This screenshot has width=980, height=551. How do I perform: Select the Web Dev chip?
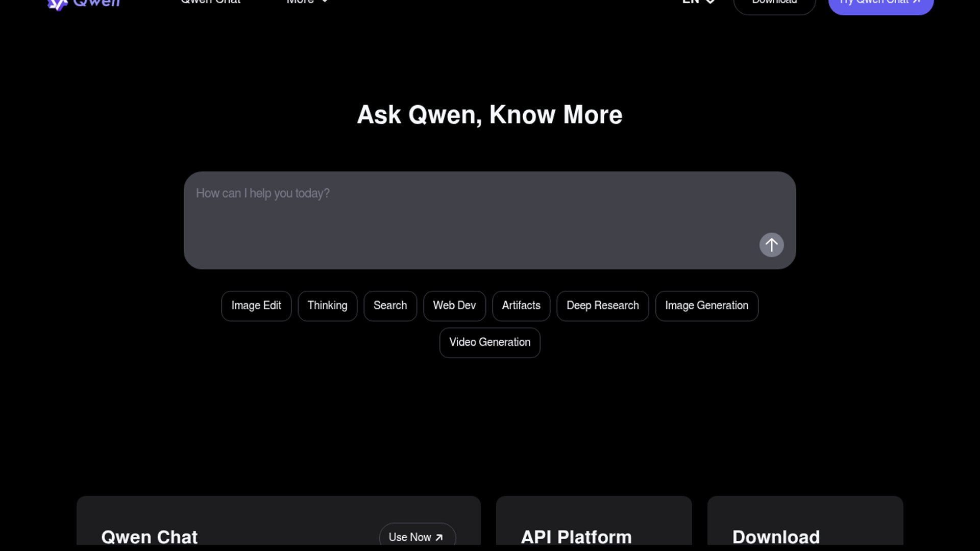tap(454, 306)
